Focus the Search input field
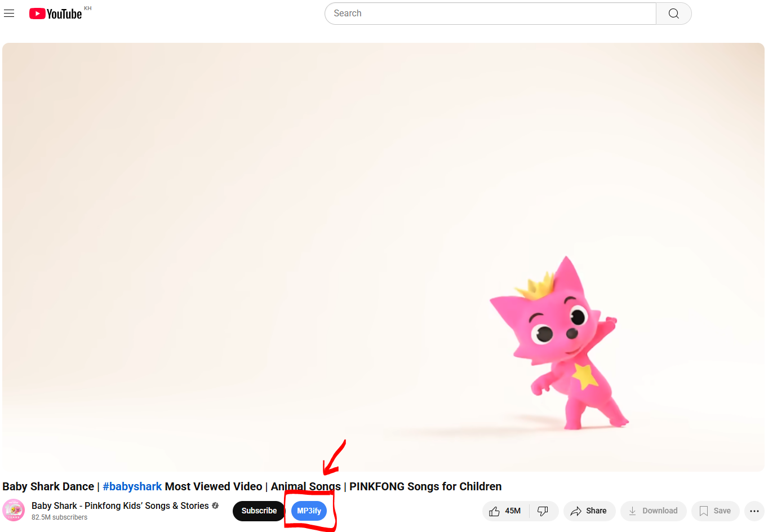This screenshot has width=777, height=532. (490, 14)
